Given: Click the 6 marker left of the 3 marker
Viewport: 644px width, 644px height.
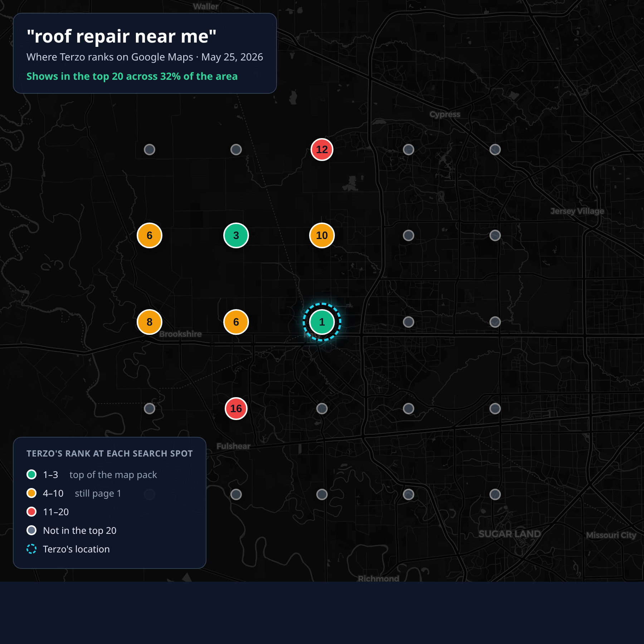Looking at the screenshot, I should [150, 235].
